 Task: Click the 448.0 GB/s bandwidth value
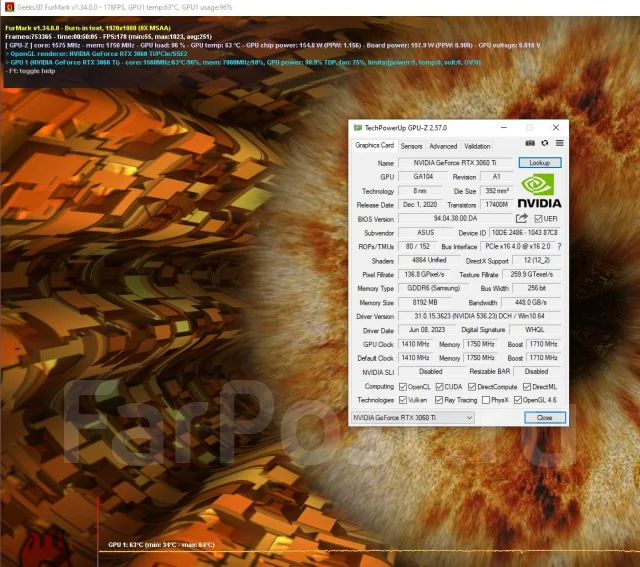click(531, 302)
